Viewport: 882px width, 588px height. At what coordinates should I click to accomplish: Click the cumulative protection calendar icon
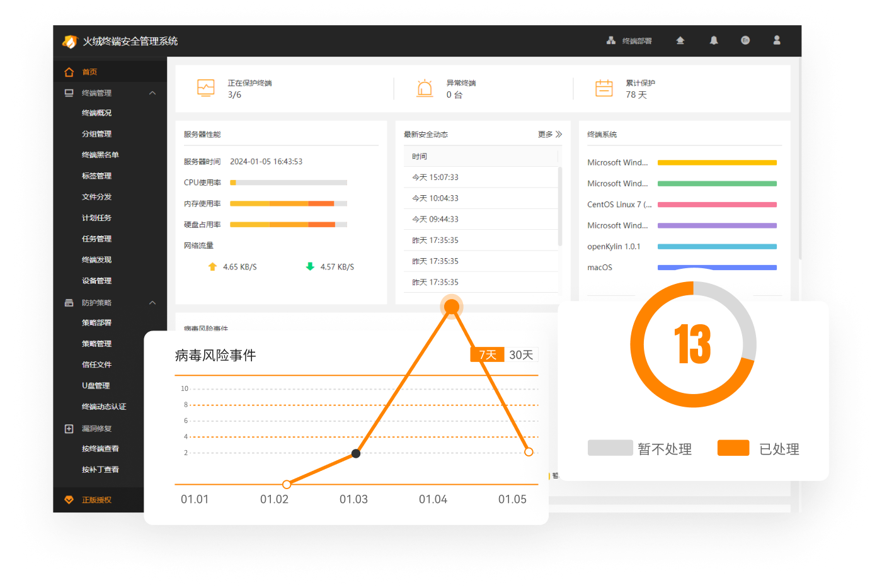point(604,88)
